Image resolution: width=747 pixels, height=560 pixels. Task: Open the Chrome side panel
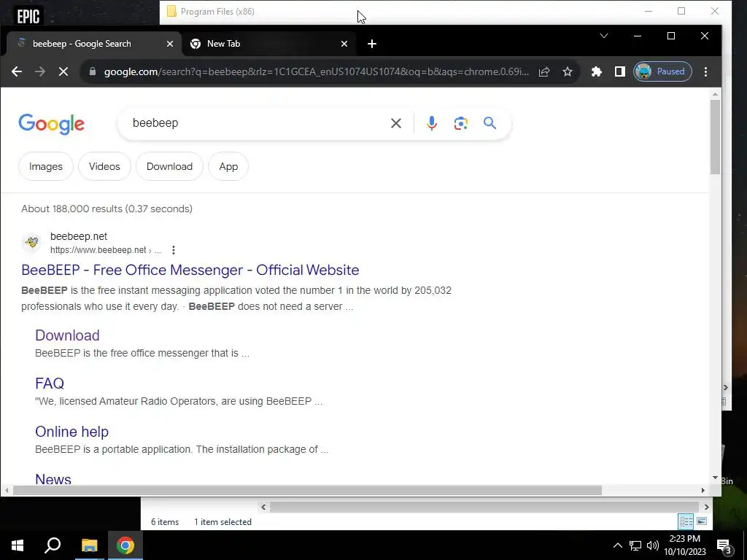click(x=619, y=71)
